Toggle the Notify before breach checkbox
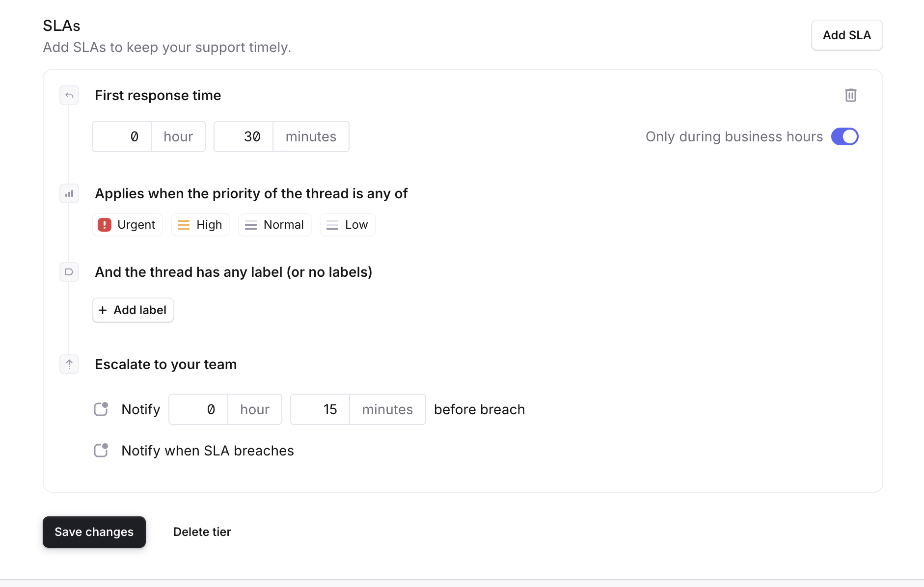 [101, 409]
